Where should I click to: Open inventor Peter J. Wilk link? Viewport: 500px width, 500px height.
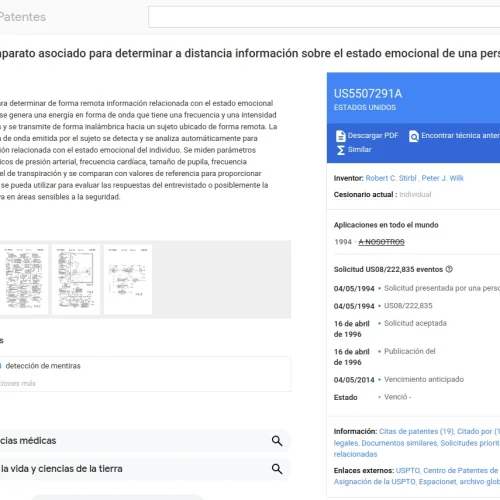click(x=443, y=178)
